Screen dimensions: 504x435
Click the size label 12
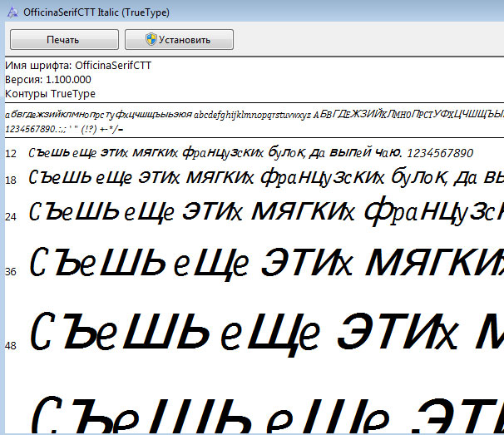click(11, 154)
